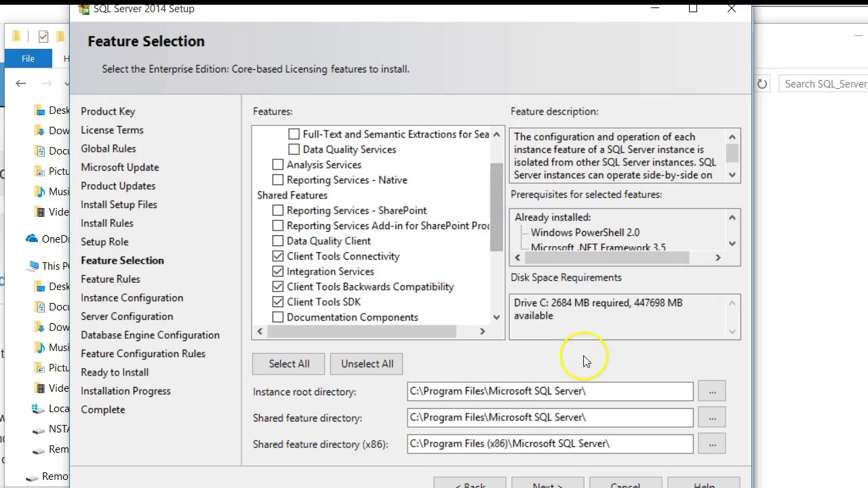Click the Instance root directory field
Image resolution: width=868 pixels, height=488 pixels.
point(550,391)
